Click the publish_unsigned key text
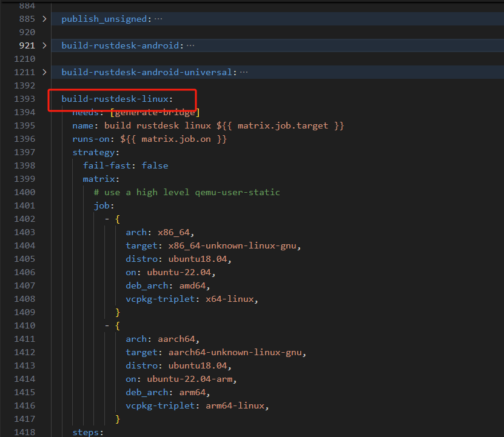The image size is (504, 437). click(x=104, y=19)
